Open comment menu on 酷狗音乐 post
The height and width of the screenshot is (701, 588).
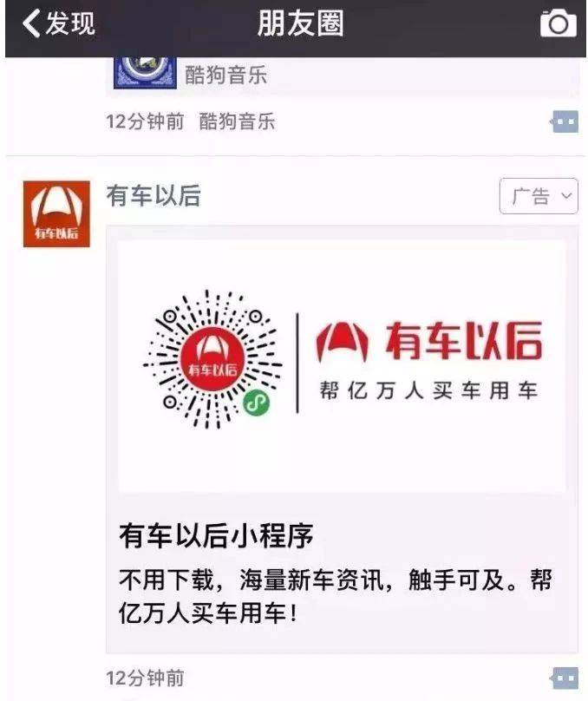click(564, 121)
